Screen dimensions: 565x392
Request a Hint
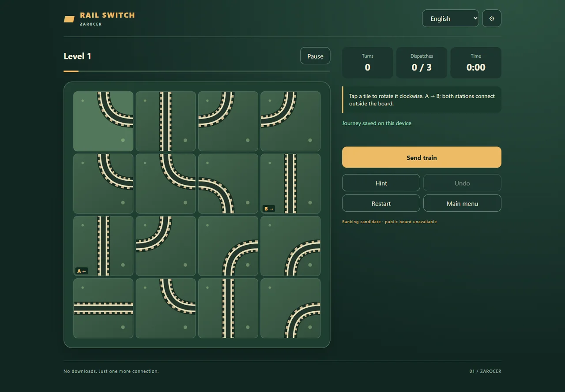coord(381,183)
